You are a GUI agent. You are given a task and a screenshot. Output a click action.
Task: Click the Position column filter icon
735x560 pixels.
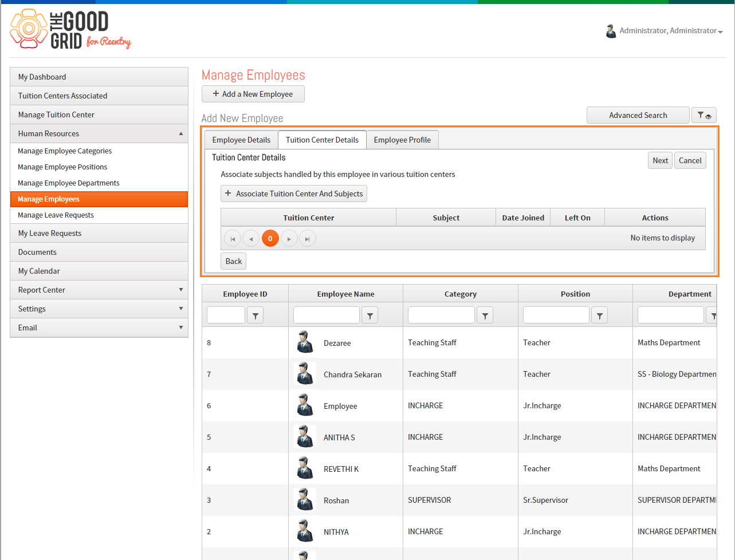pyautogui.click(x=599, y=315)
